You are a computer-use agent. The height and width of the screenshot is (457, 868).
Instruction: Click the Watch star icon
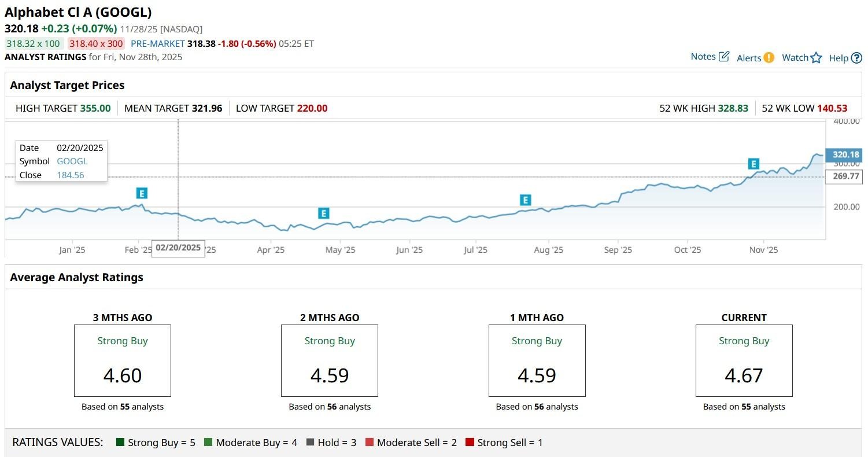[816, 57]
